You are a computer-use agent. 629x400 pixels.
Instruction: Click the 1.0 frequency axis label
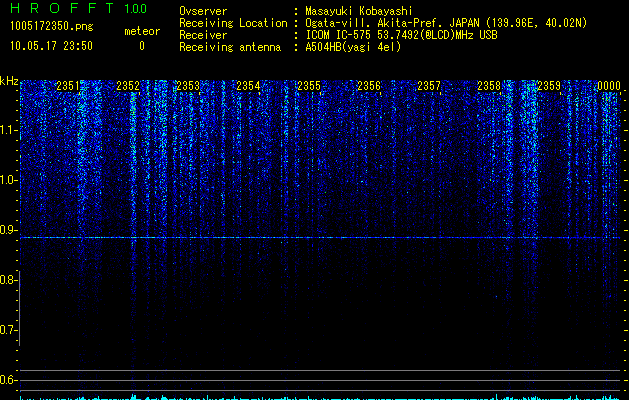8,180
